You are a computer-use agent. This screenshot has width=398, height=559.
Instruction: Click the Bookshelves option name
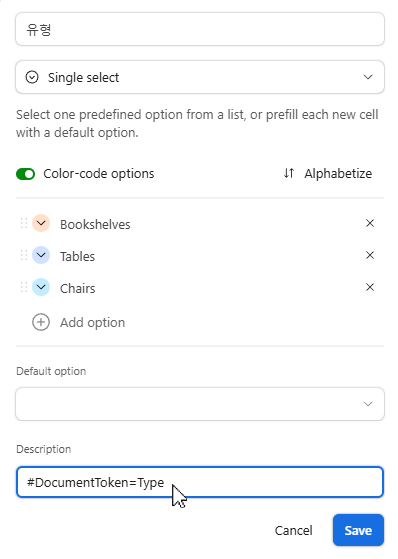pyautogui.click(x=95, y=224)
